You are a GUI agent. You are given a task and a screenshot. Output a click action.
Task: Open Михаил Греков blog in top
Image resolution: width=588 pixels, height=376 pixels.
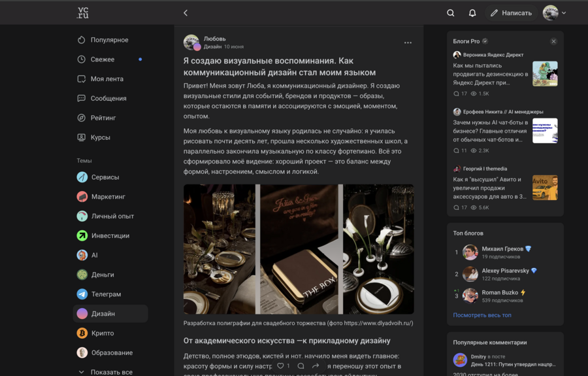pos(502,248)
